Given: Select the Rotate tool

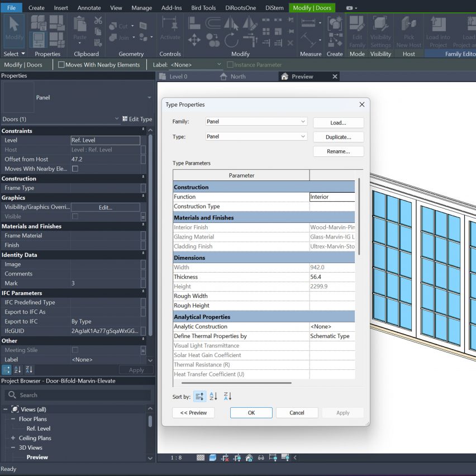Looking at the screenshot, I should coord(231,40).
